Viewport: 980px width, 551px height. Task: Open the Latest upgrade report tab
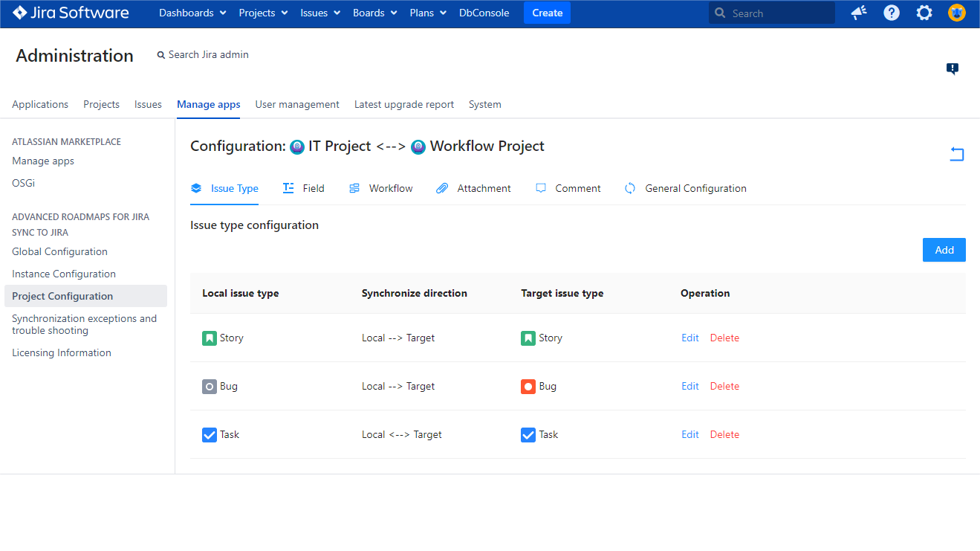pyautogui.click(x=404, y=104)
